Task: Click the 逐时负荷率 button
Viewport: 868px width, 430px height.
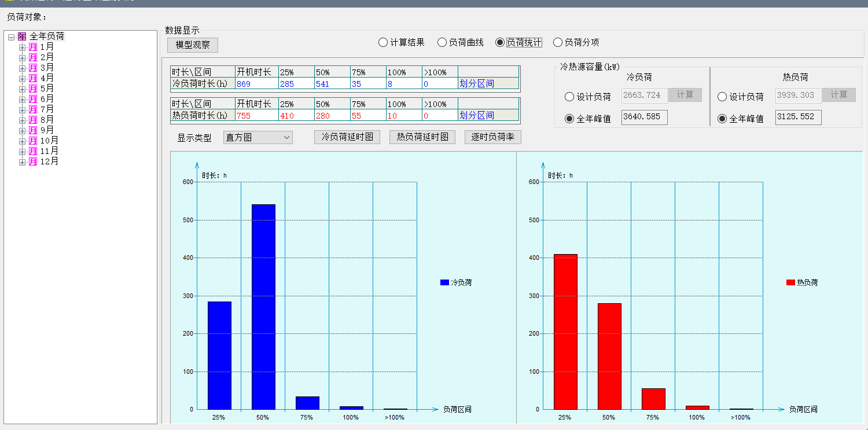Action: tap(492, 137)
